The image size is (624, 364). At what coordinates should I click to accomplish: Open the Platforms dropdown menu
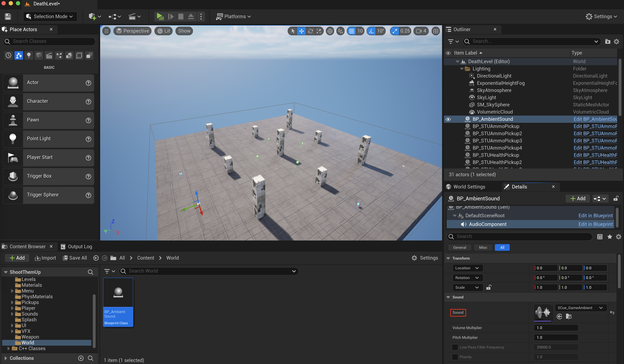tap(233, 17)
